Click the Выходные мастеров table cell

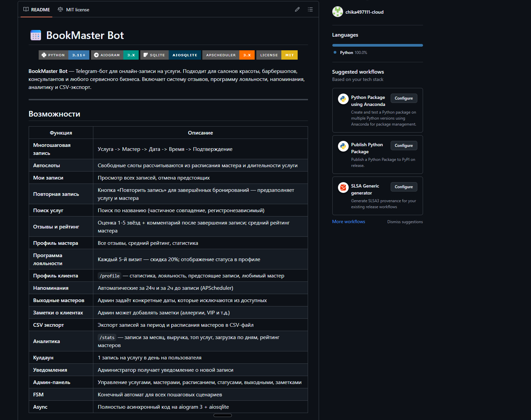pyautogui.click(x=61, y=300)
